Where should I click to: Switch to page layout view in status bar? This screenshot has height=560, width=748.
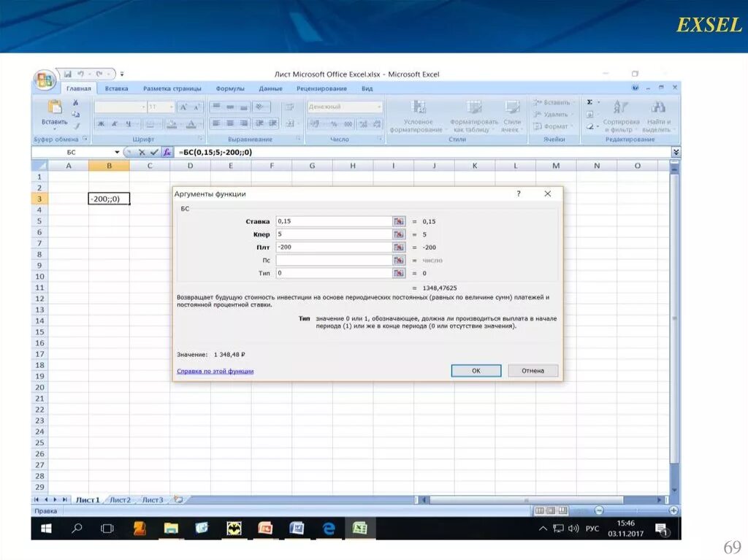(x=551, y=510)
